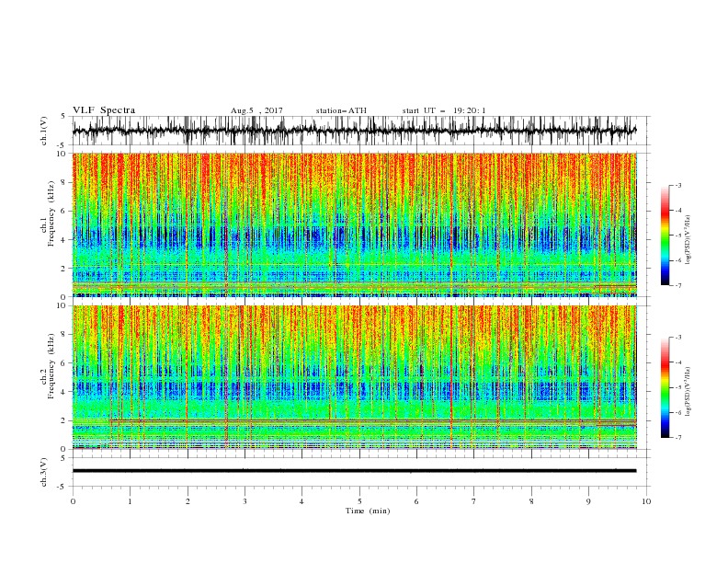The height and width of the screenshot is (563, 728).
Task: Click the "-7" label on ch.1 color bar
Action: click(678, 285)
